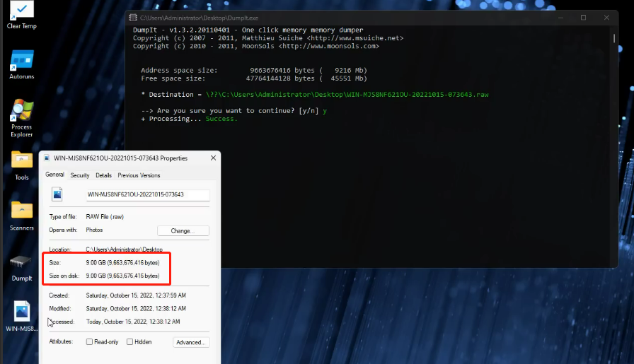Click the file type image icon in Properties

tap(57, 194)
